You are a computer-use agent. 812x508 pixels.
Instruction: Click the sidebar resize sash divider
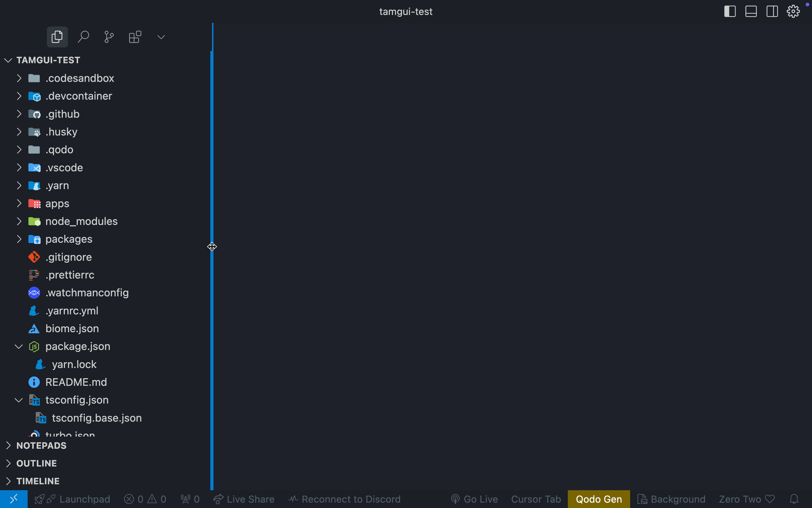coord(212,257)
